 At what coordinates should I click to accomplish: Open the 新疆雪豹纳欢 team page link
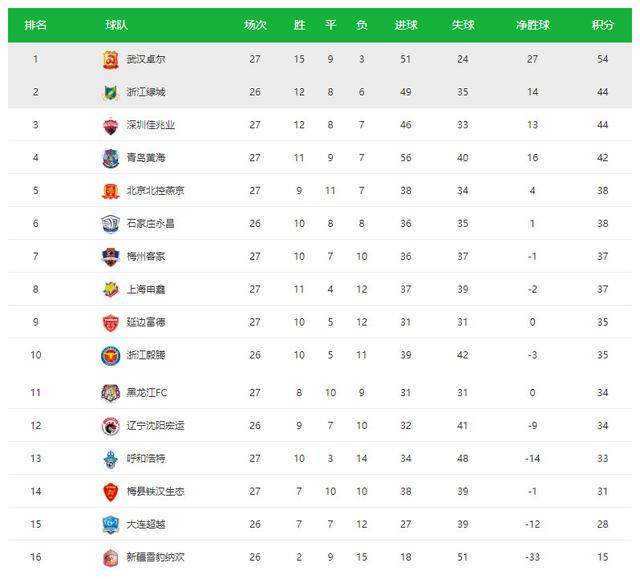156,557
